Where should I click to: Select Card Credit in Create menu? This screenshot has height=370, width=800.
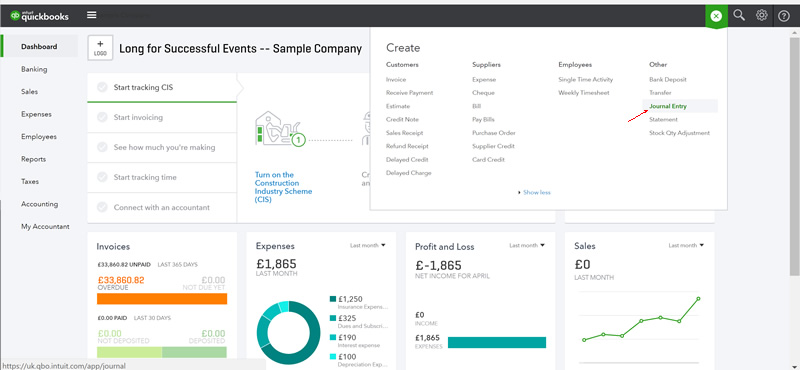coord(488,160)
